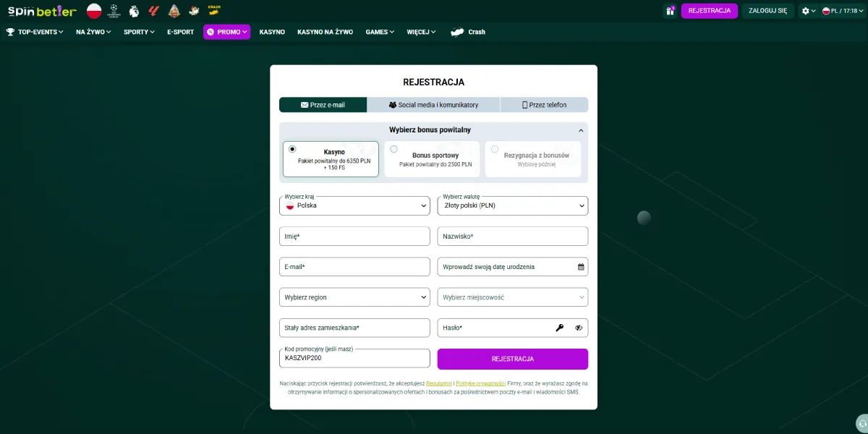Open the Champions League shortcut icon
Screen dimensions: 868x434
click(x=114, y=11)
